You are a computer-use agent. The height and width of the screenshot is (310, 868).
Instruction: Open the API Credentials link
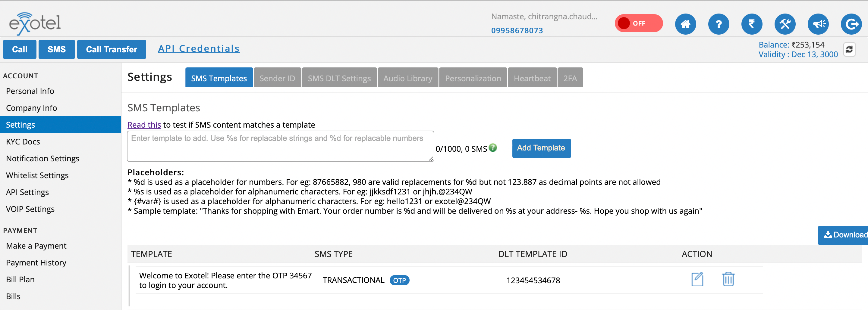[x=199, y=48]
